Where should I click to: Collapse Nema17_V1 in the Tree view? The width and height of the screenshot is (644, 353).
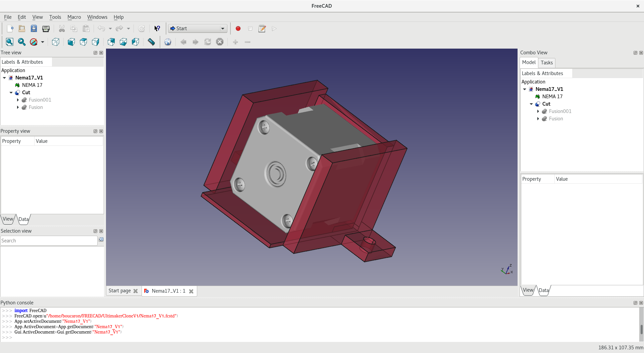click(x=4, y=78)
